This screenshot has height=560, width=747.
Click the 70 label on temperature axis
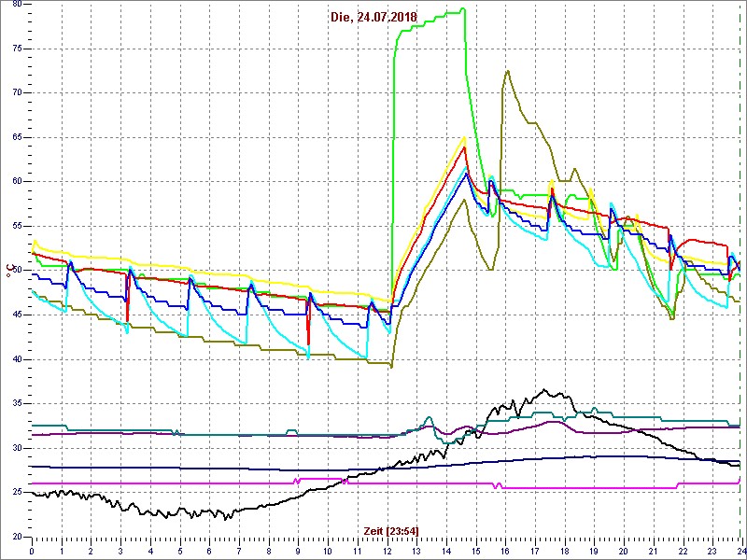click(17, 92)
